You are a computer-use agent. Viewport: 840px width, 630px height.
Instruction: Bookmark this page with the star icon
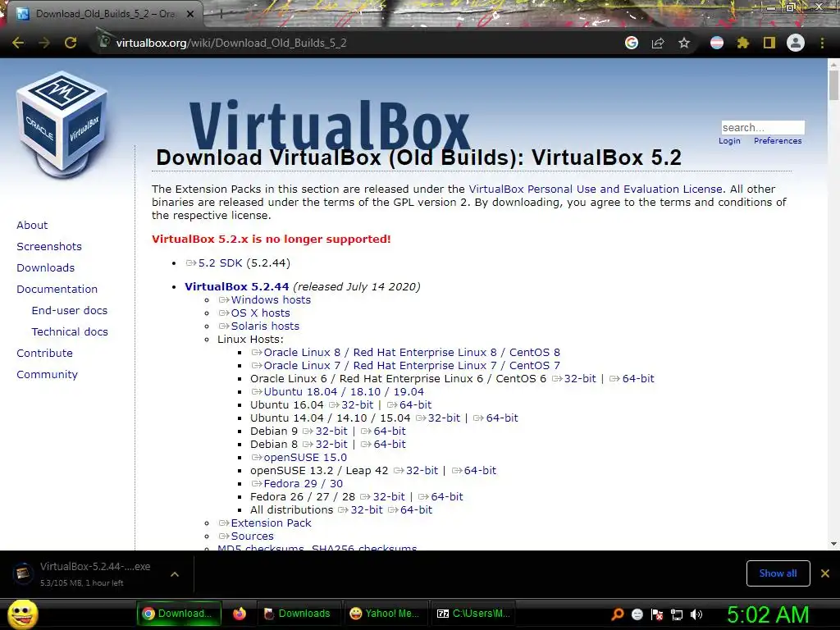coord(684,43)
